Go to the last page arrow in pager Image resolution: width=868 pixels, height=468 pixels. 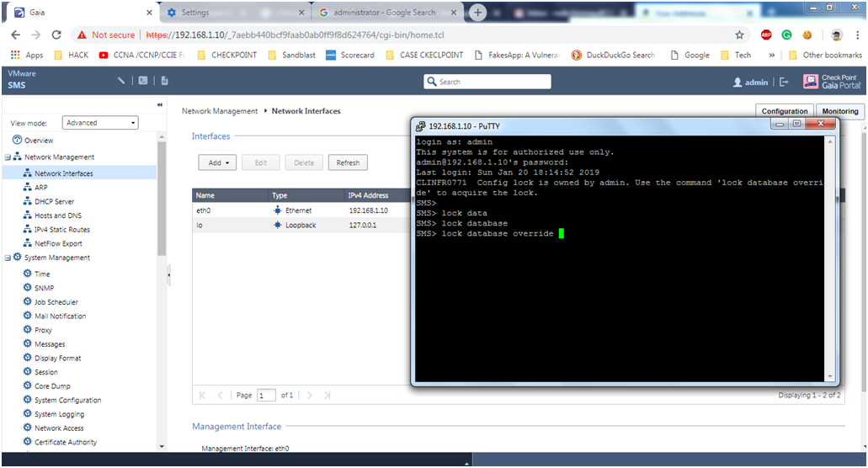click(327, 395)
